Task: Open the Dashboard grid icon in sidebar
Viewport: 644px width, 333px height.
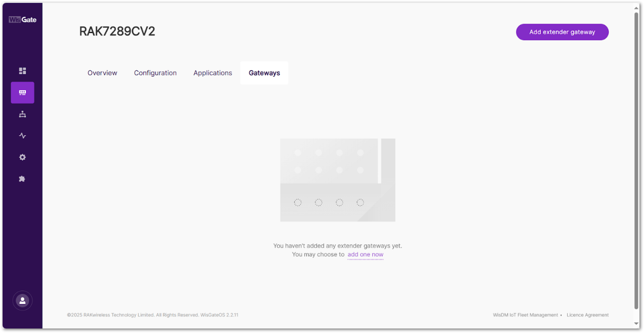Action: (22, 71)
